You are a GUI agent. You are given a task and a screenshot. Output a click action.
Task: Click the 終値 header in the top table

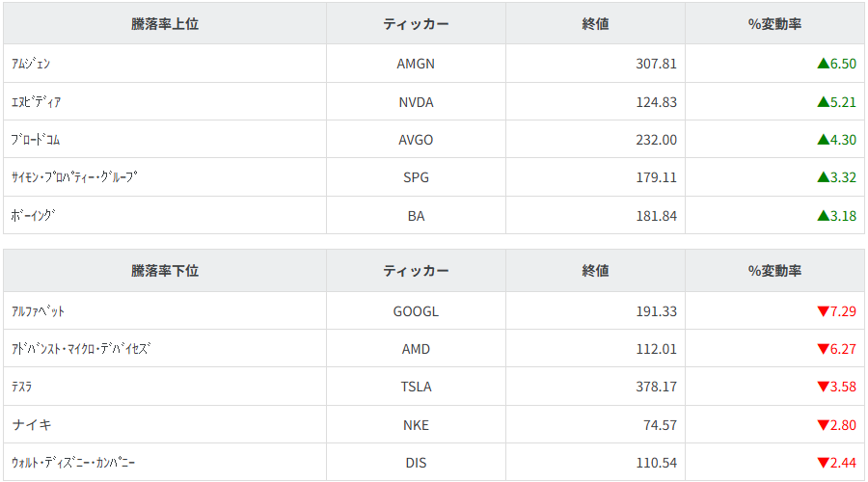pyautogui.click(x=595, y=24)
